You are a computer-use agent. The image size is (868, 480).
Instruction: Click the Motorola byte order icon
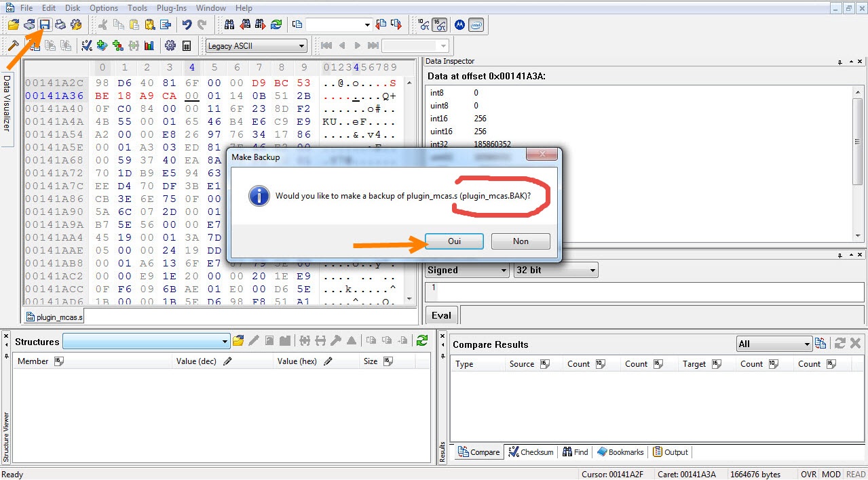[x=459, y=25]
